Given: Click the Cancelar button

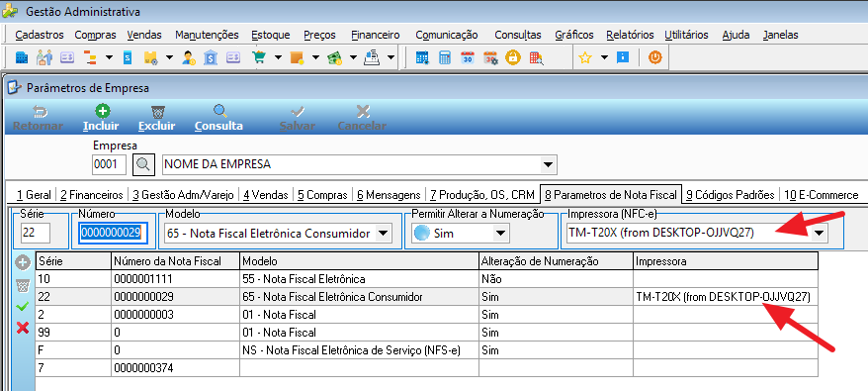Looking at the screenshot, I should (x=362, y=118).
